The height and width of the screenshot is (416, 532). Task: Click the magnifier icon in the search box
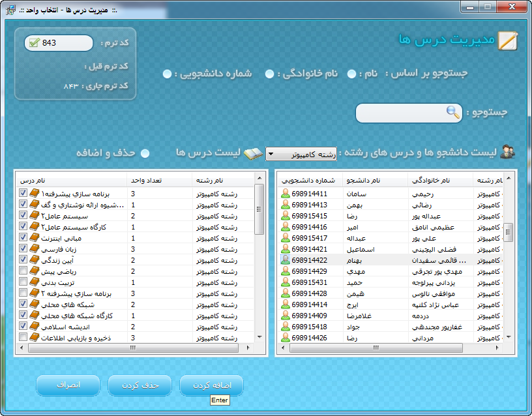[x=452, y=112]
